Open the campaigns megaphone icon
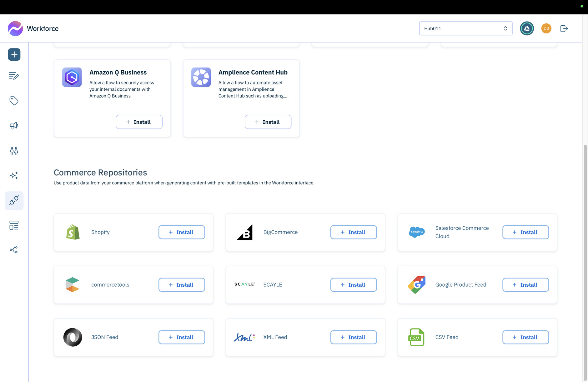 pos(14,125)
